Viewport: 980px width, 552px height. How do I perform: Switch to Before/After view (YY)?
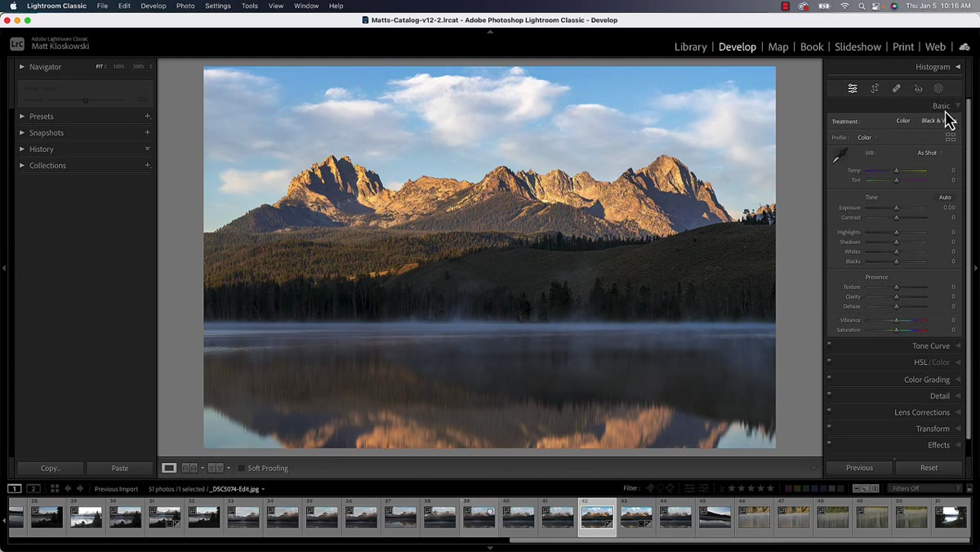coord(216,468)
